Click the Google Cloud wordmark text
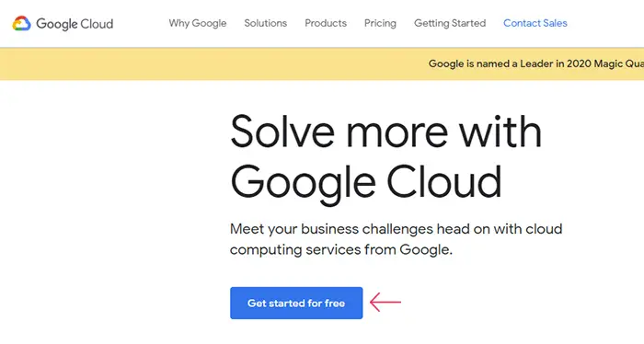 [75, 24]
